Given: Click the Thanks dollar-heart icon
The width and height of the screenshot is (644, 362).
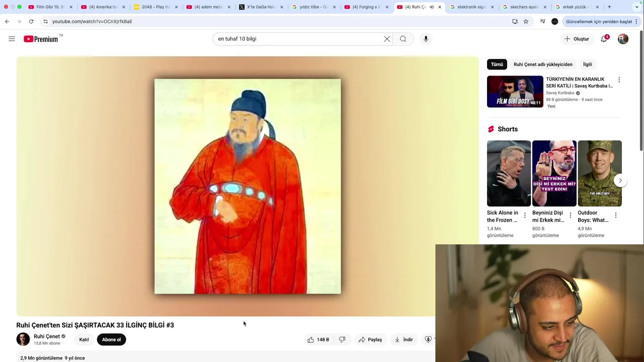Looking at the screenshot, I should click(x=428, y=339).
